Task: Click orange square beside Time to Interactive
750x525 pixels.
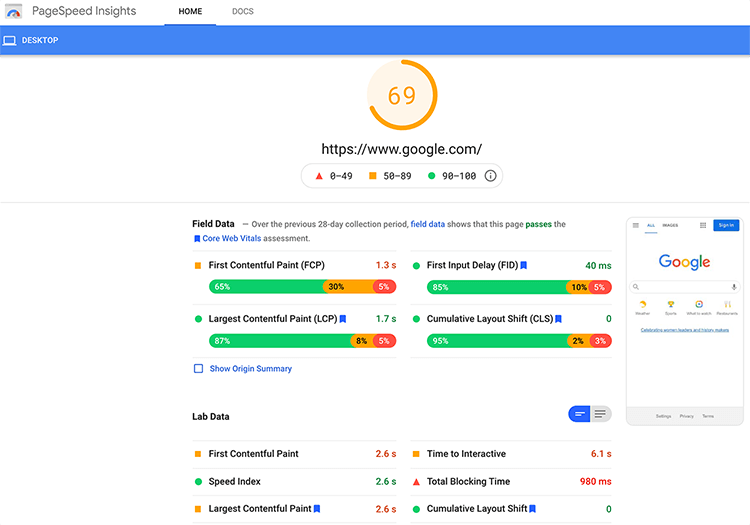Action: coord(416,454)
